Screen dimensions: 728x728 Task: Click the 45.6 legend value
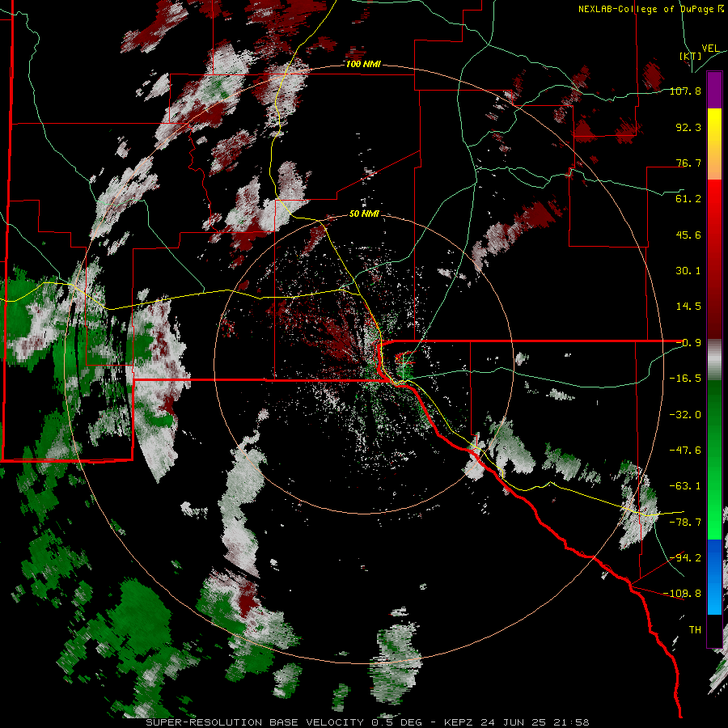tap(688, 235)
